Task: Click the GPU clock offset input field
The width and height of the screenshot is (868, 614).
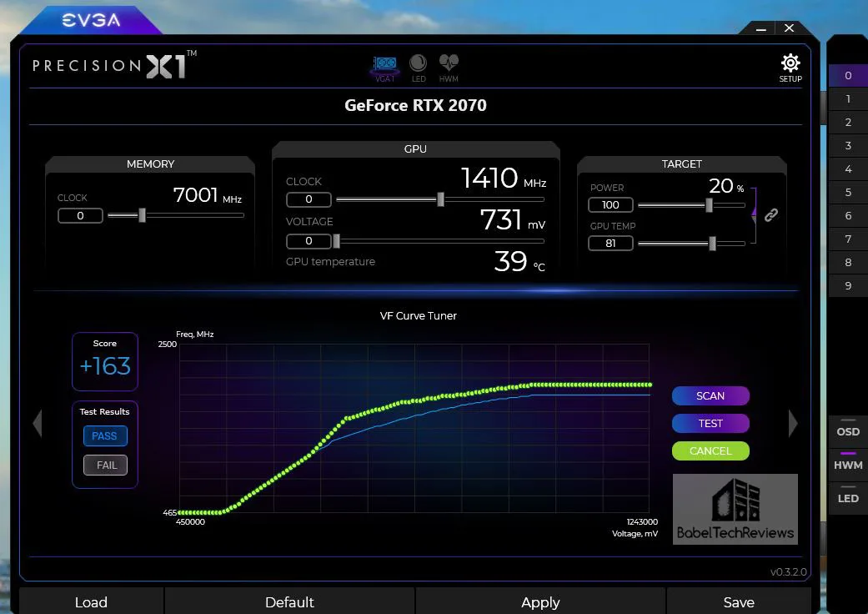Action: point(309,199)
